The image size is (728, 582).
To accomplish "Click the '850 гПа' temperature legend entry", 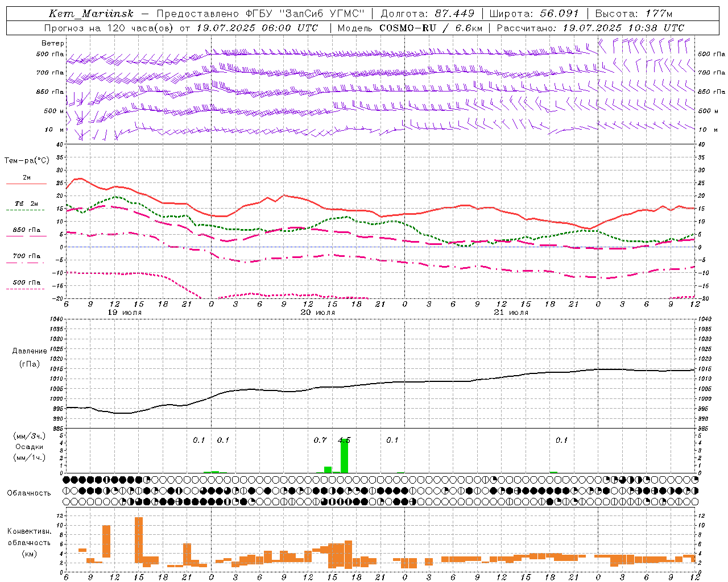I will pyautogui.click(x=27, y=230).
